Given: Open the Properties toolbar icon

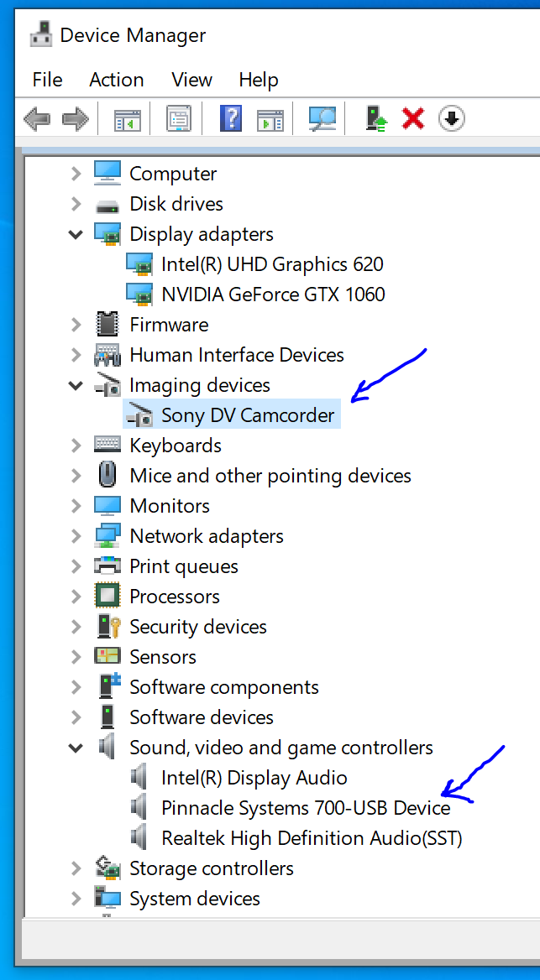Looking at the screenshot, I should [178, 119].
